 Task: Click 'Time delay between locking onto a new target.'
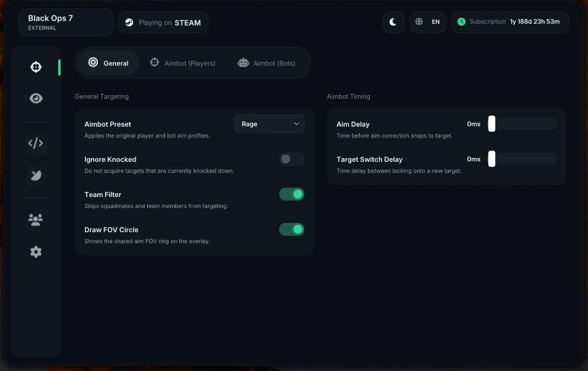coord(399,171)
